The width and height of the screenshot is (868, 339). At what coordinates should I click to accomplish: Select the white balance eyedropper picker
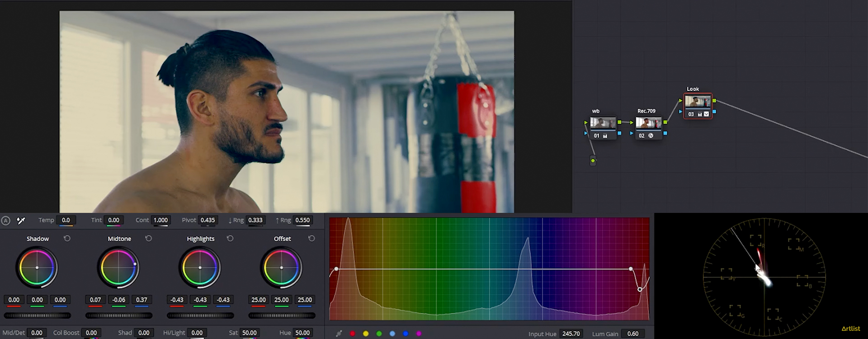21,221
